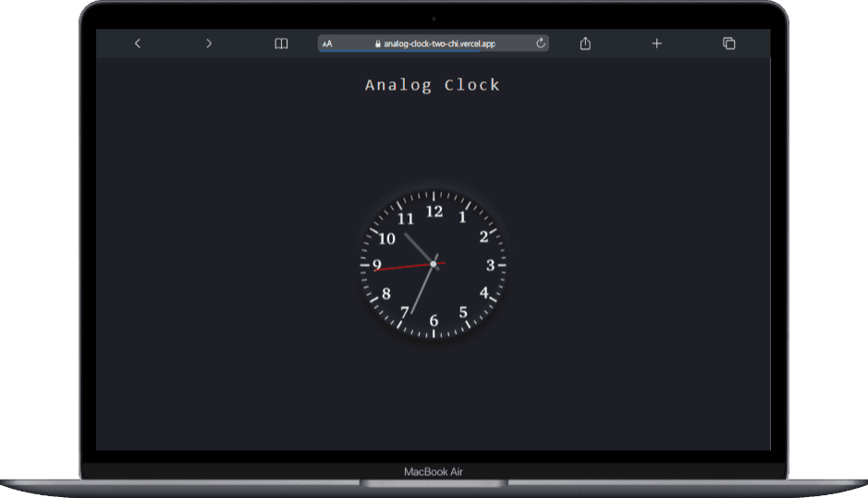Open the share sheet icon

pos(585,43)
